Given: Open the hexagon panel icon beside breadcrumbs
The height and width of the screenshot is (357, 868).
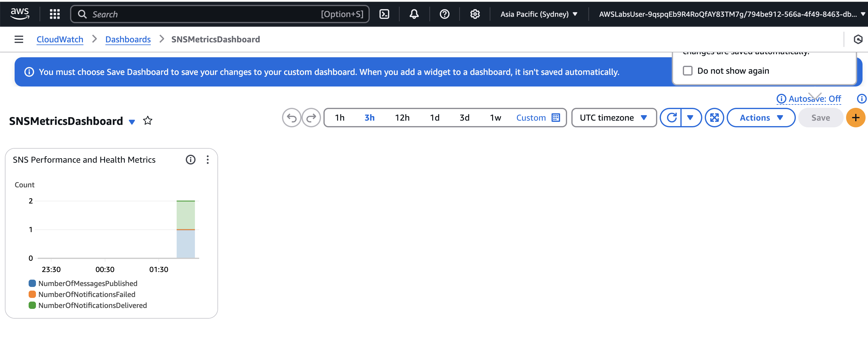Looking at the screenshot, I should pyautogui.click(x=858, y=39).
